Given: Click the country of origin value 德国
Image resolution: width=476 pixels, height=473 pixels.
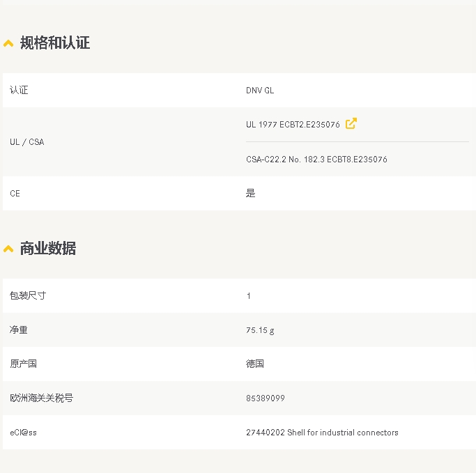Looking at the screenshot, I should [x=255, y=364].
